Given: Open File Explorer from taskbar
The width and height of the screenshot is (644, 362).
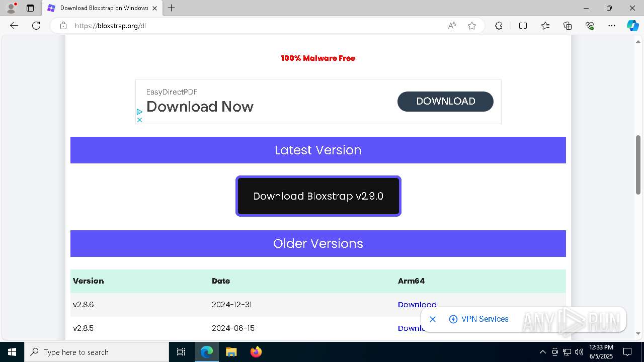Looking at the screenshot, I should 231,352.
